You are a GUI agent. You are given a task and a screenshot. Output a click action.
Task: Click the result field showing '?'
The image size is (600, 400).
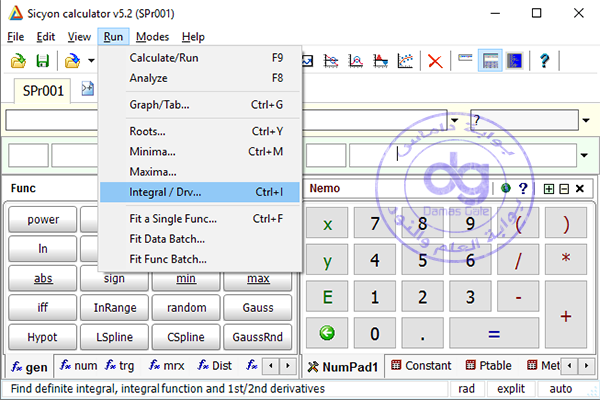coord(524,120)
